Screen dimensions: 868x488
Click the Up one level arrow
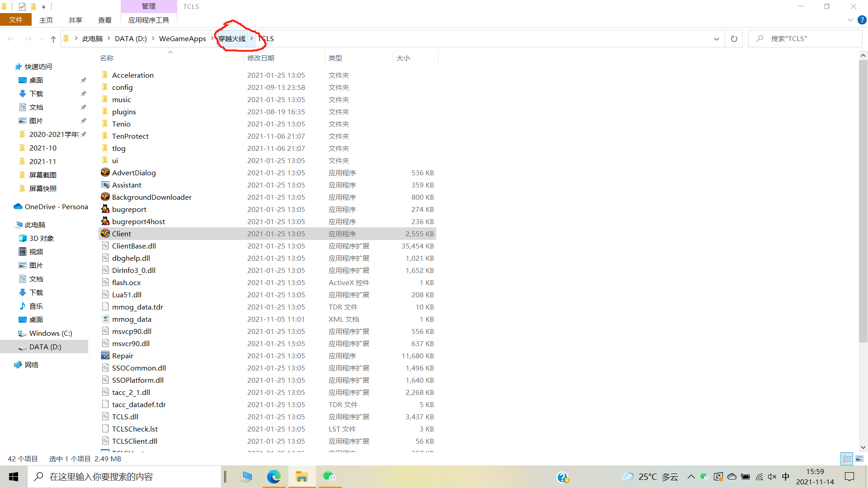pyautogui.click(x=53, y=39)
